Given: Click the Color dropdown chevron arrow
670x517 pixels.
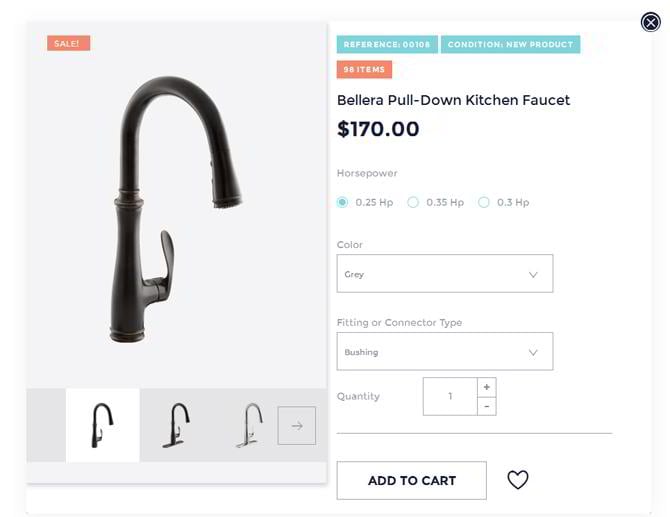Looking at the screenshot, I should tap(533, 274).
